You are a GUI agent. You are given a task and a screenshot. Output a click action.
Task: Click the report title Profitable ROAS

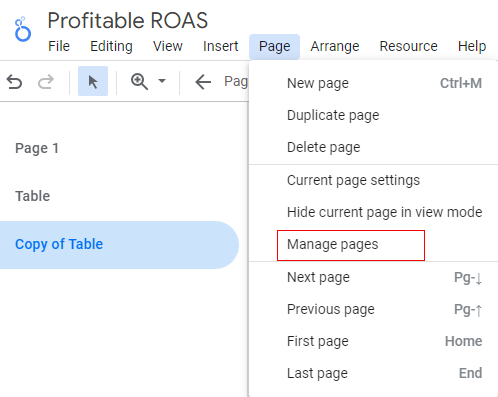point(128,20)
